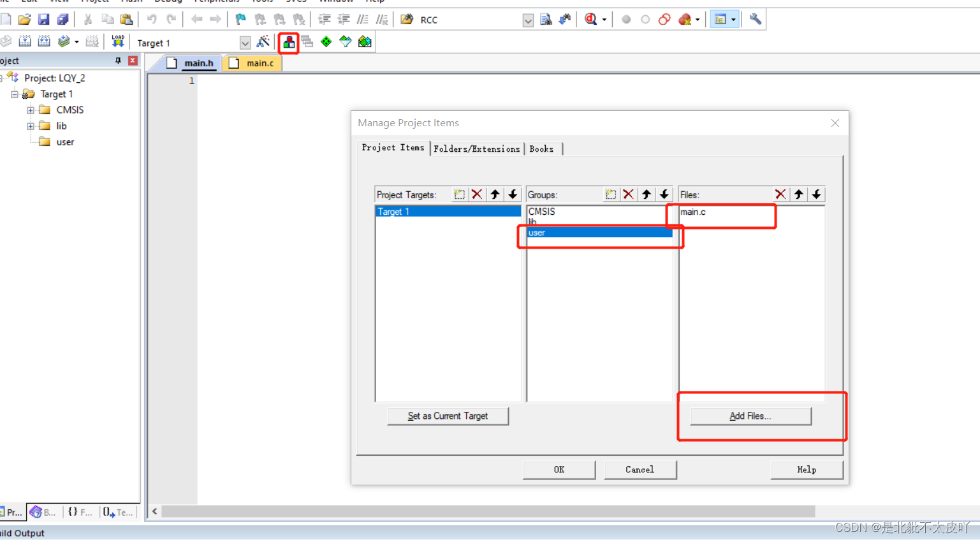Start or stop debug session
This screenshot has height=540, width=980.
590,20
